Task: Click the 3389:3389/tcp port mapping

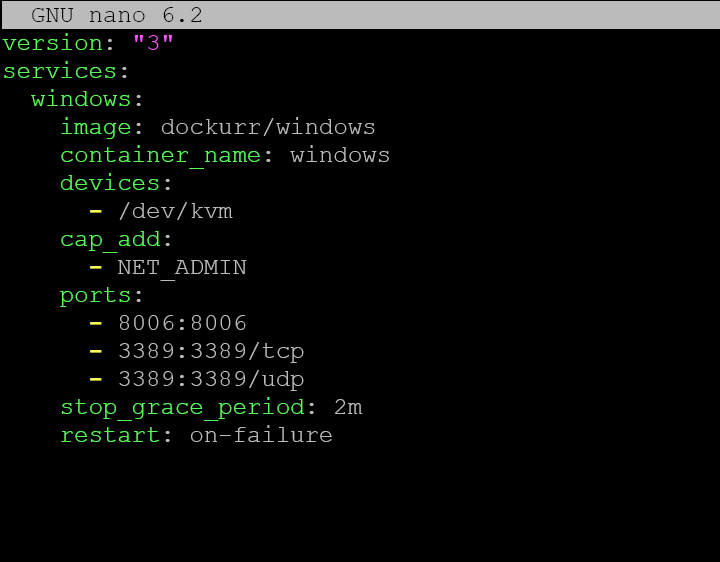Action: [211, 351]
